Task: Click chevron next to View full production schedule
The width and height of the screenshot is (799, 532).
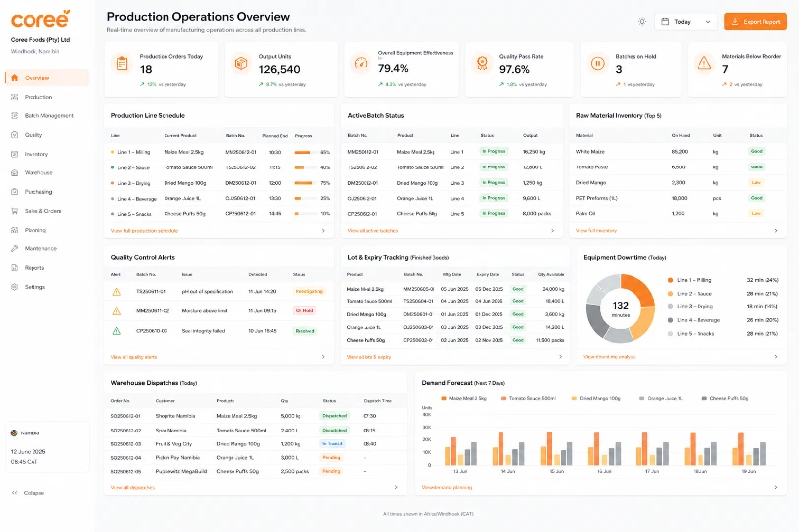Action: click(x=323, y=231)
